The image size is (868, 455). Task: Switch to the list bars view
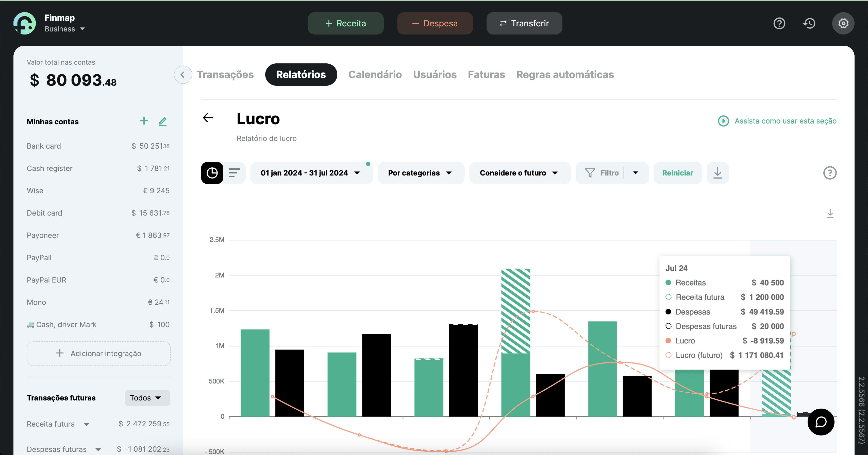(234, 173)
